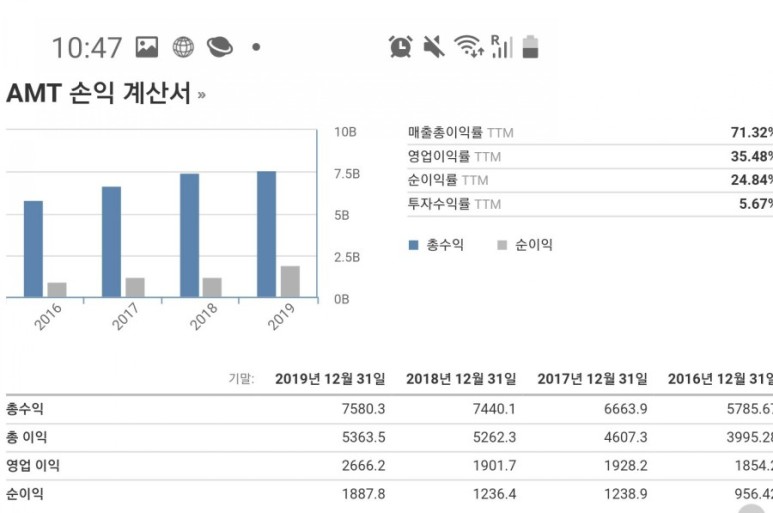Click the 2666.2 operating income cell
The height and width of the screenshot is (513, 773).
363,466
